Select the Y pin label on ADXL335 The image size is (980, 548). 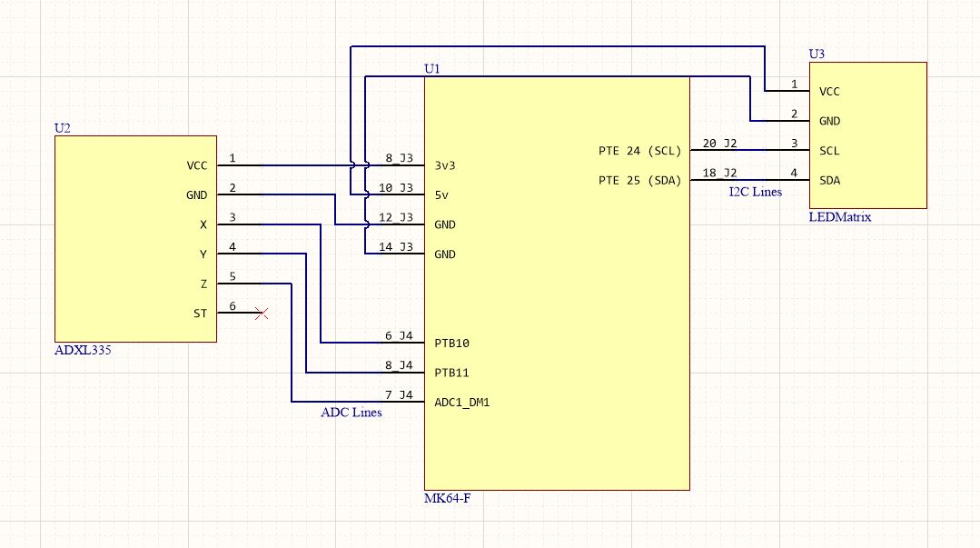click(x=203, y=254)
